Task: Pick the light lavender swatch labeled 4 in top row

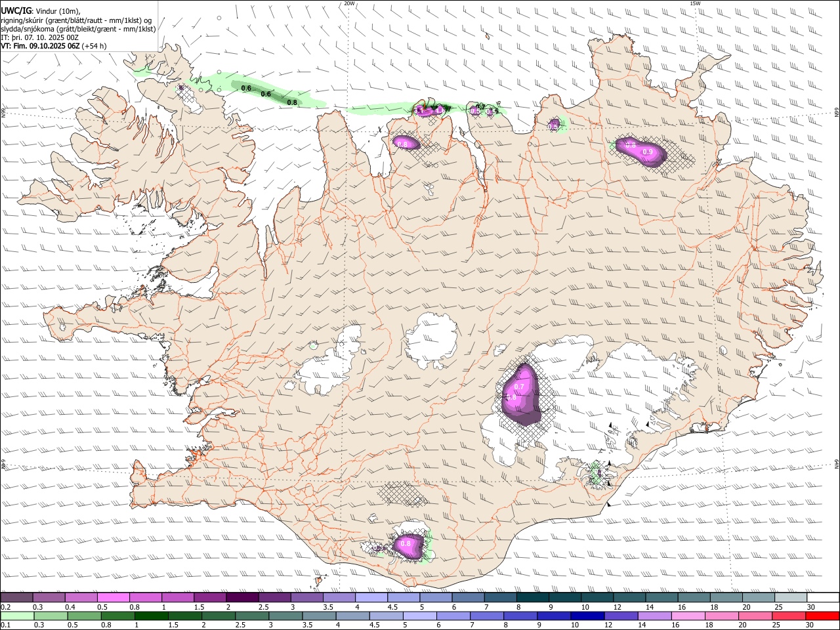Action: tap(371, 598)
